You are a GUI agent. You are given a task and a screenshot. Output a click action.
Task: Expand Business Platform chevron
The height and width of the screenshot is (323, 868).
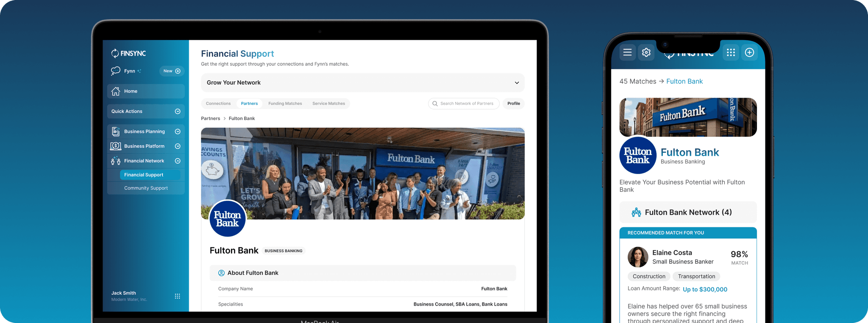178,146
